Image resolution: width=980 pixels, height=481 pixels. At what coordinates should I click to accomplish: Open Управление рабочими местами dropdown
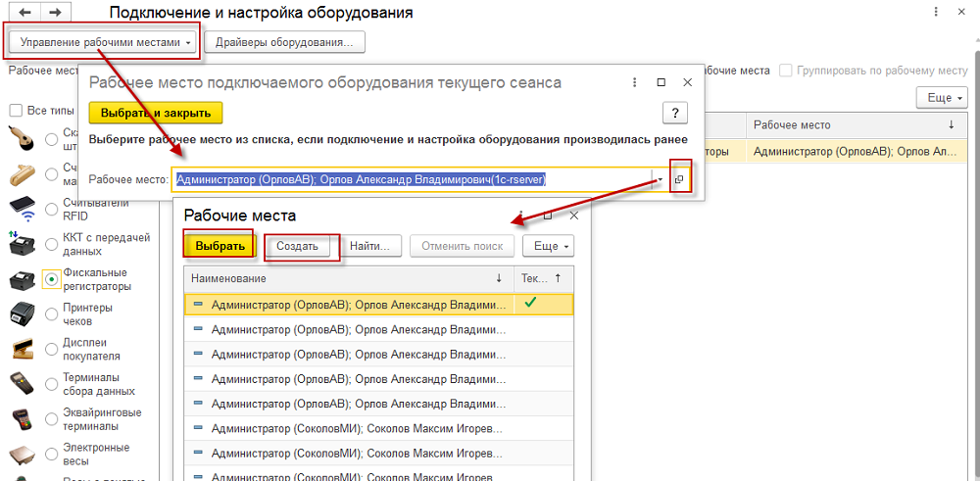tap(103, 42)
